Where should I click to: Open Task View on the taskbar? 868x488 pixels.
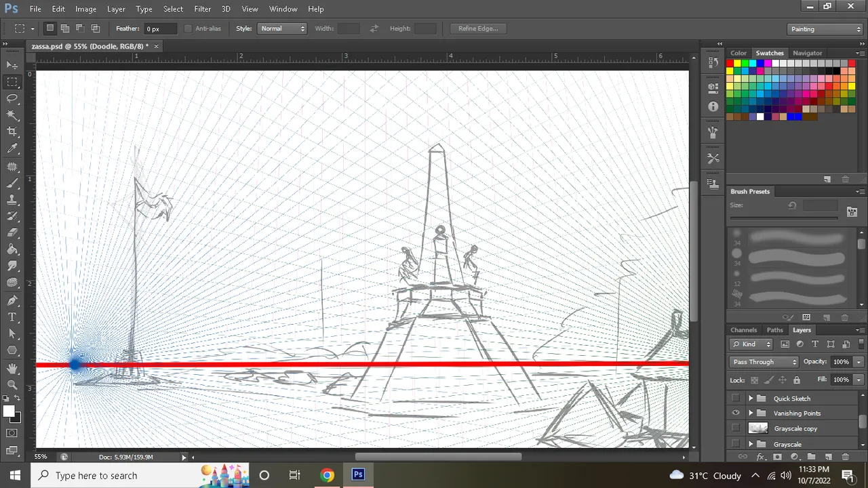click(294, 475)
